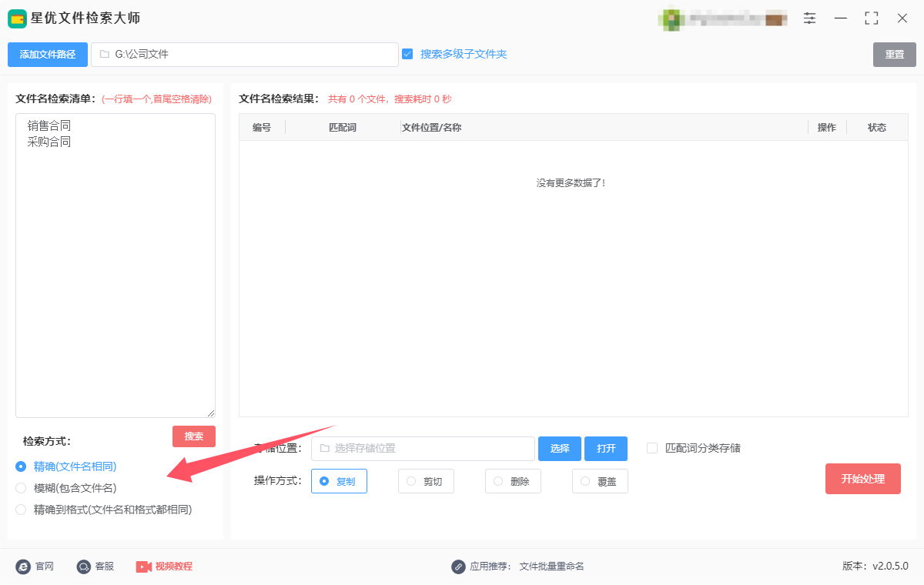This screenshot has height=585, width=924.
Task: Click the 文件名检索结果 summary text
Action: click(390, 99)
